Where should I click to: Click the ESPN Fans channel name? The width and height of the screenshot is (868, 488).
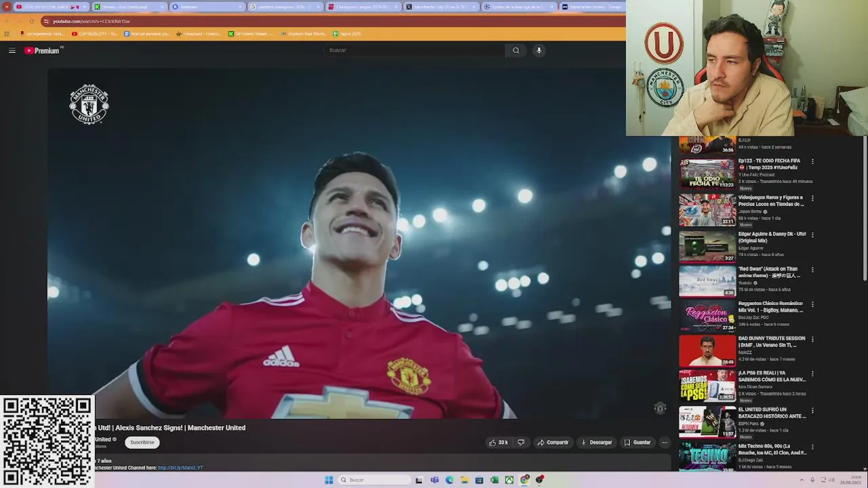coord(749,424)
